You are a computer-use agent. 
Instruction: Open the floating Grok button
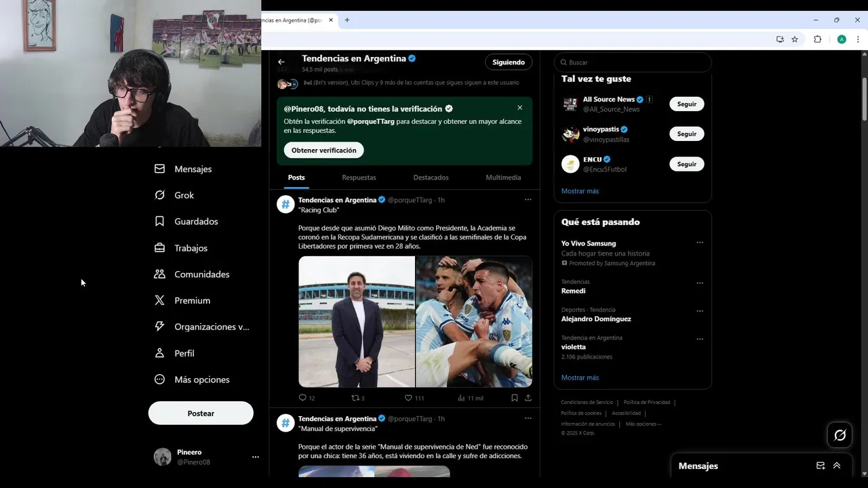pos(840,435)
